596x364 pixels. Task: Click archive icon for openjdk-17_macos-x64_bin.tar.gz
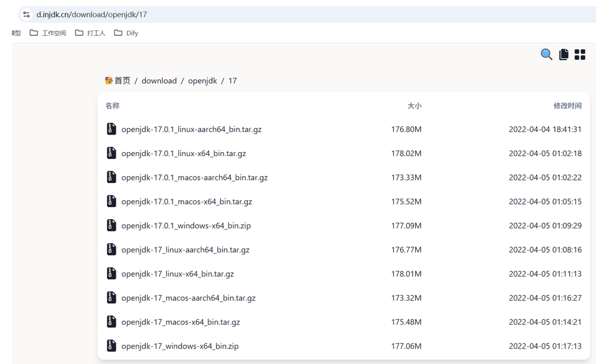[x=111, y=322]
